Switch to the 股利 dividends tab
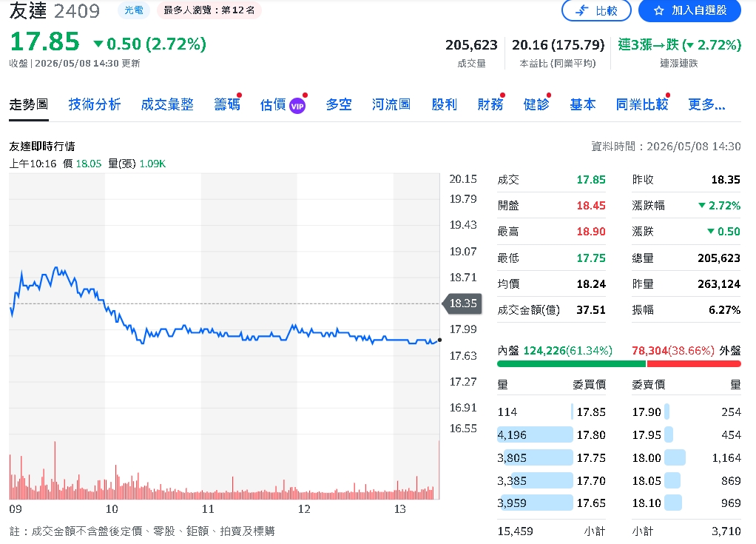The image size is (756, 544). [444, 104]
